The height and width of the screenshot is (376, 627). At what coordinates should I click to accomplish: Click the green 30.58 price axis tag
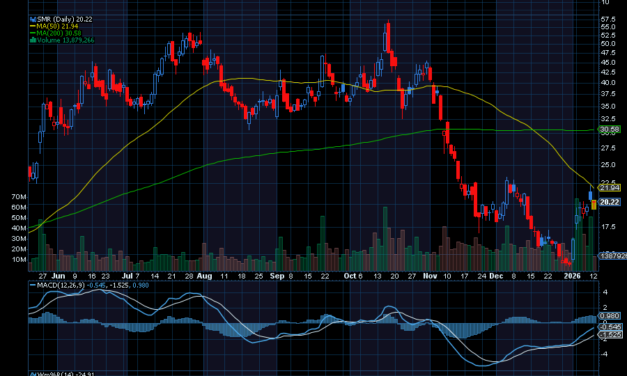point(609,129)
